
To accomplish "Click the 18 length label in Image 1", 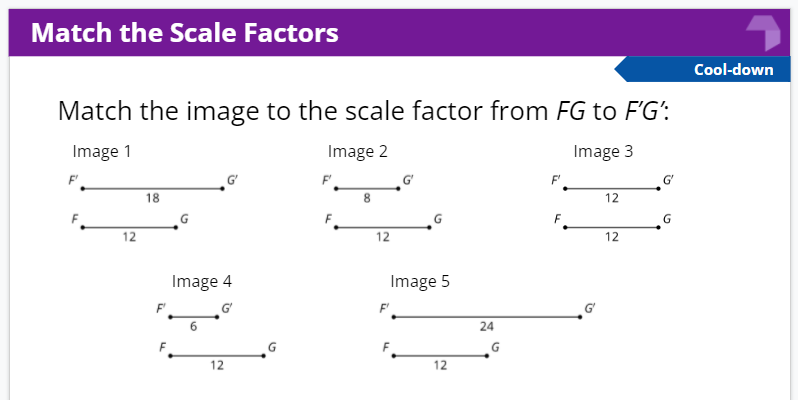I will click(152, 198).
